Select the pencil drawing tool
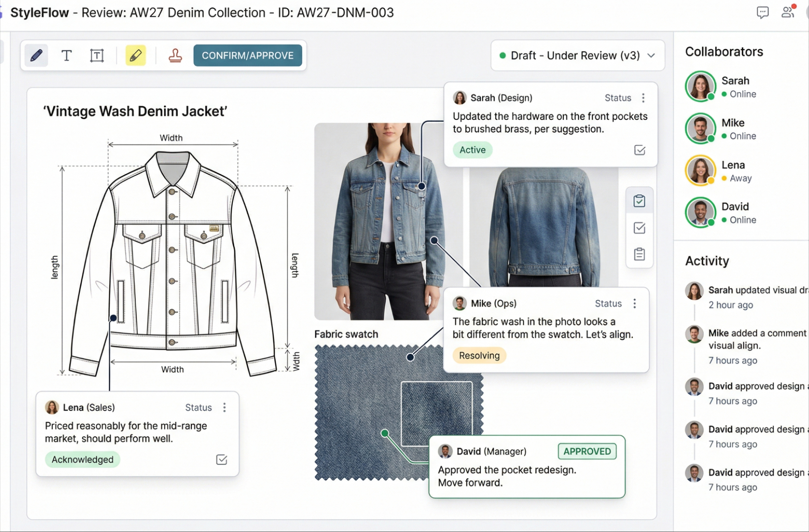 coord(36,56)
